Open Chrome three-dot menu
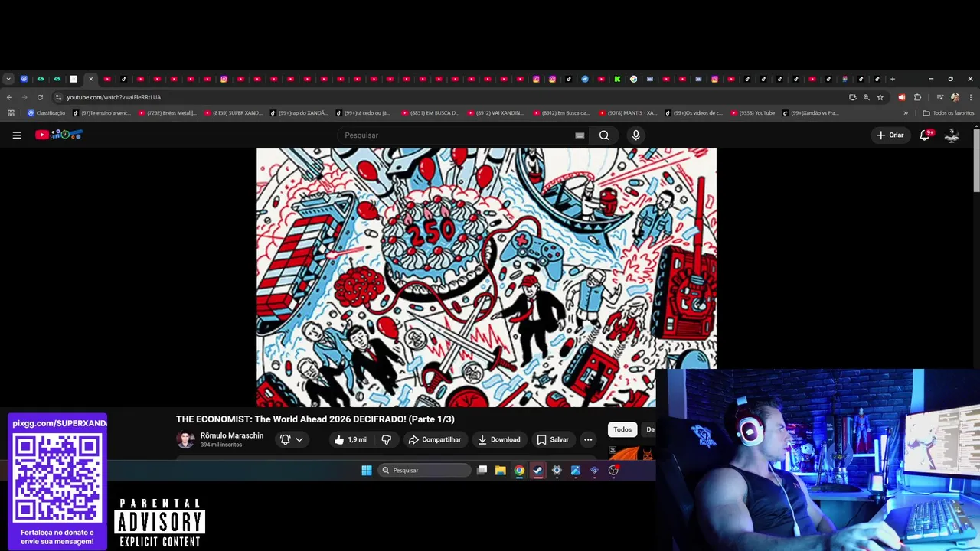Screen dimensions: 980x551 coord(971,97)
